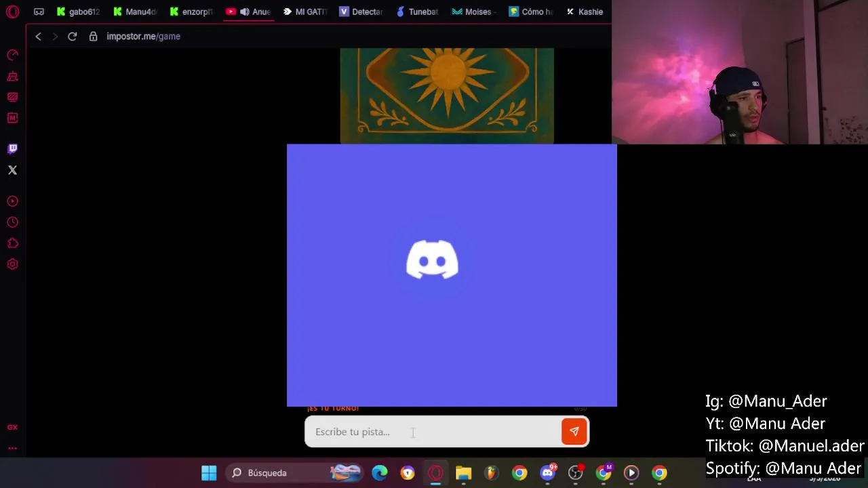Switch to the Manu4d tab
This screenshot has width=868, height=488.
[x=136, y=12]
